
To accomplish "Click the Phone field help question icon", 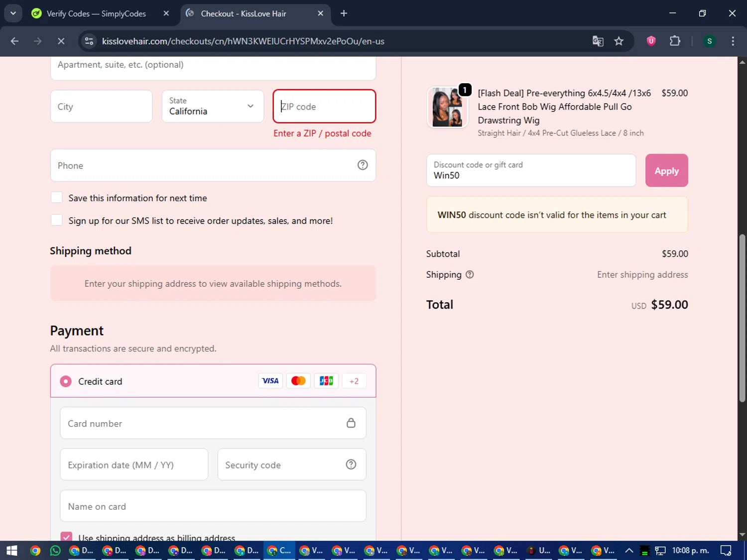I will pos(363,165).
